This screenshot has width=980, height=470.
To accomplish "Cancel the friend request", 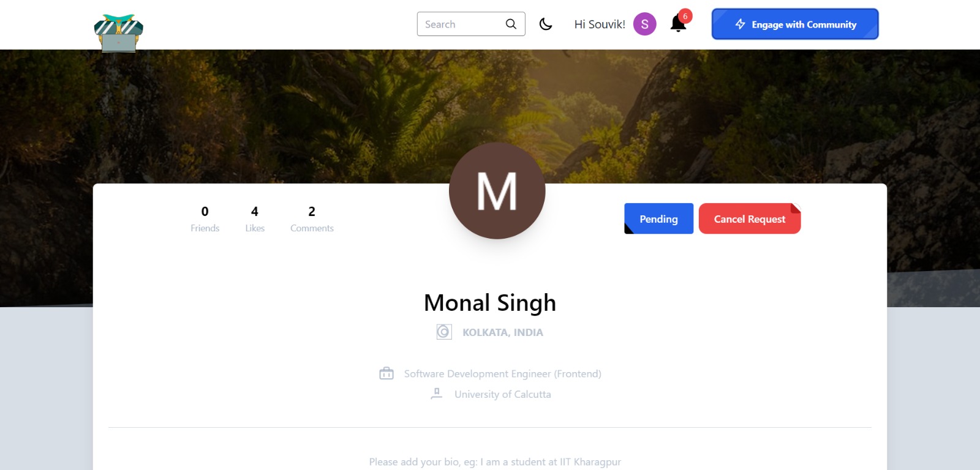I will click(750, 218).
